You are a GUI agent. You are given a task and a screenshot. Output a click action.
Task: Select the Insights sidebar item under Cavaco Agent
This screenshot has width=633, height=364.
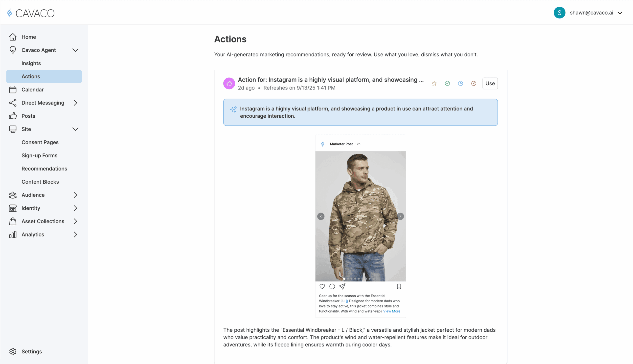click(31, 63)
